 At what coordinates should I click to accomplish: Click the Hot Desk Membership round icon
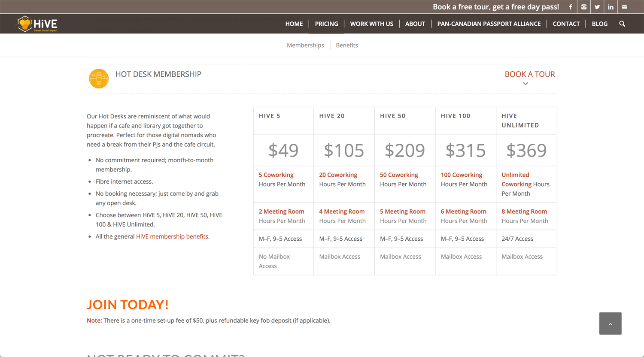coord(99,79)
